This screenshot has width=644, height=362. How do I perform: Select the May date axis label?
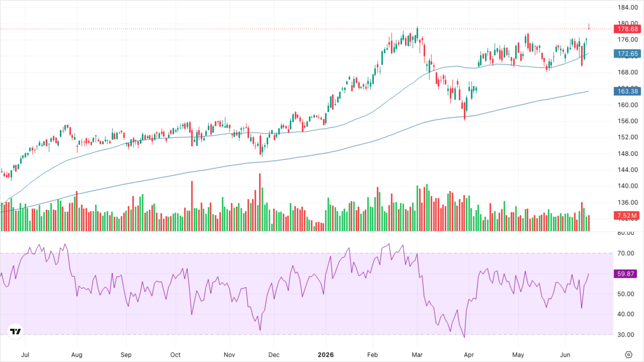coord(518,355)
